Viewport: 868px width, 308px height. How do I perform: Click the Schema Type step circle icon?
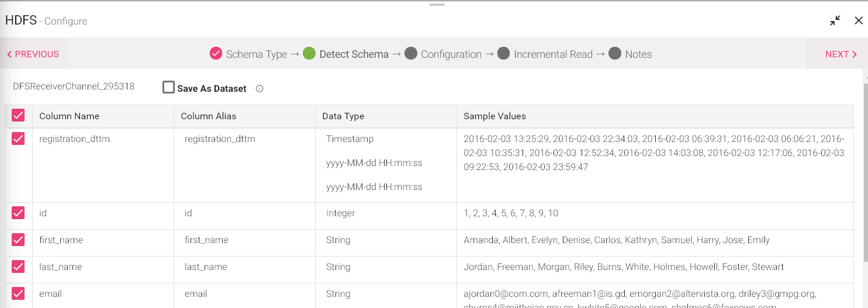(216, 54)
